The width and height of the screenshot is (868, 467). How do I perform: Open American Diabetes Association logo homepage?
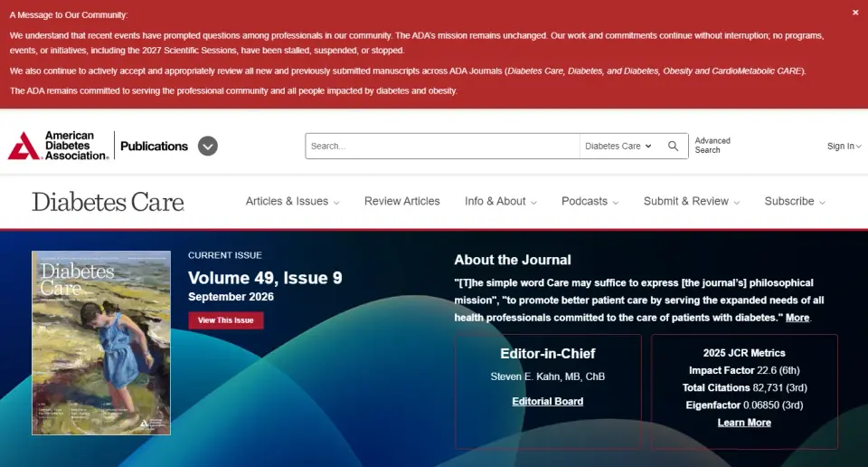pos(58,146)
